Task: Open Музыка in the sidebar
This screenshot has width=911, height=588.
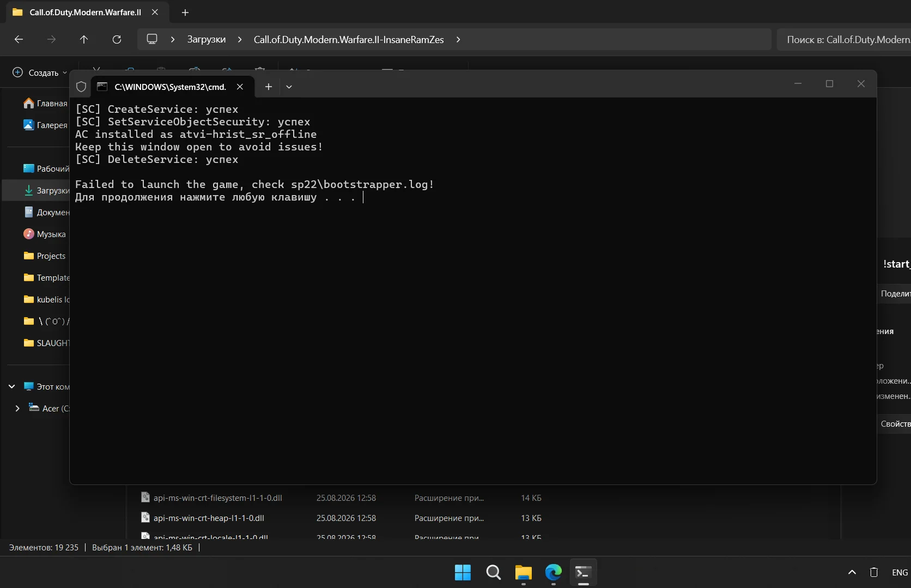Action: [x=46, y=234]
